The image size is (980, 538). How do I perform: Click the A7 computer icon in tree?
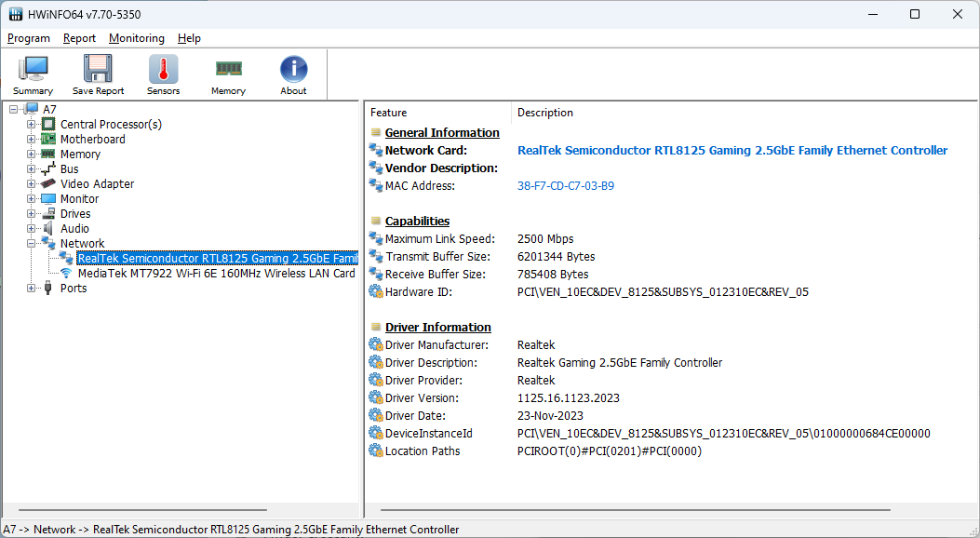pos(33,109)
